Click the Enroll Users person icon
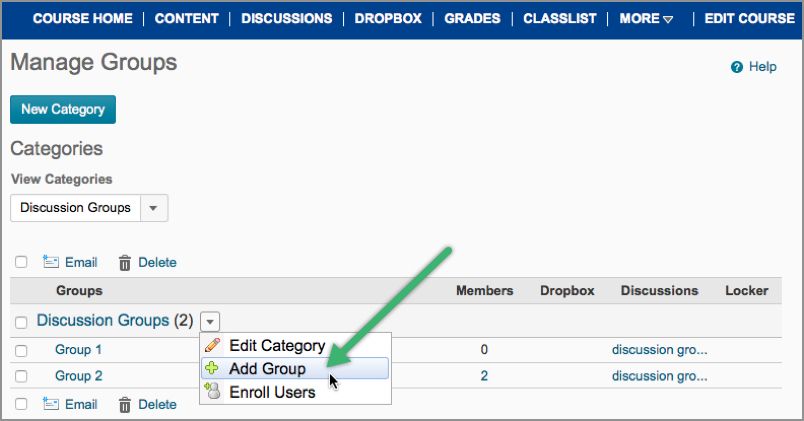Screen dimensions: 804x421 213,392
